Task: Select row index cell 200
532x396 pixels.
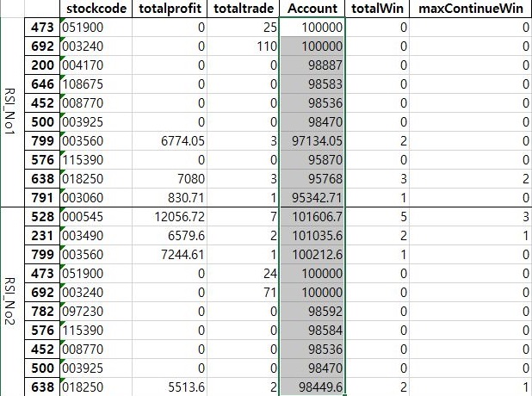Action: coord(42,65)
